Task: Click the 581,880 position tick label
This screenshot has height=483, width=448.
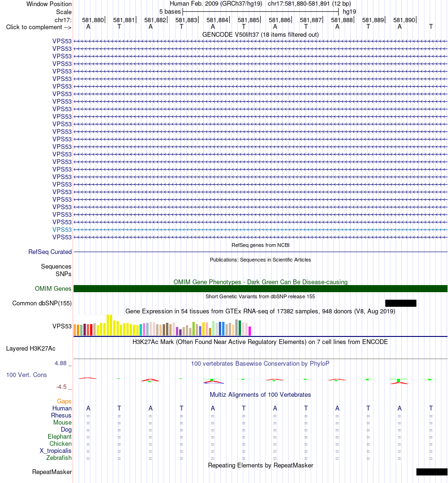Action: (x=93, y=20)
